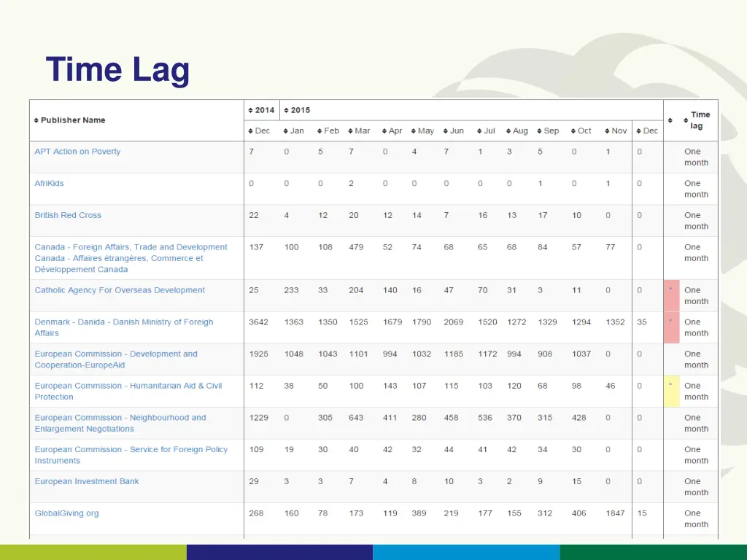Screen dimensions: 747x560
Task: Select Canada's 479 Mar value
Action: pyautogui.click(x=356, y=247)
